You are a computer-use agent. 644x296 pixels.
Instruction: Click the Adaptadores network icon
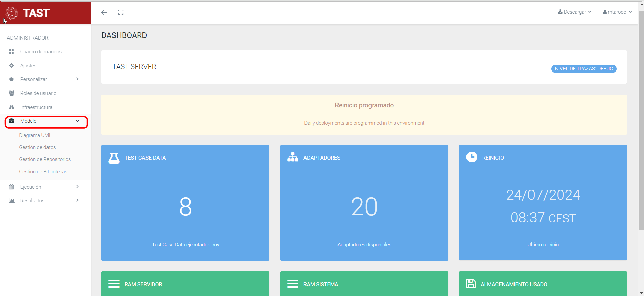pos(293,157)
